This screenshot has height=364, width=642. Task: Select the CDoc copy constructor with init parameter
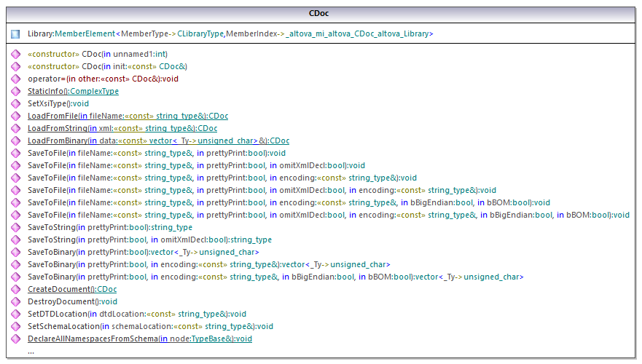(107, 66)
